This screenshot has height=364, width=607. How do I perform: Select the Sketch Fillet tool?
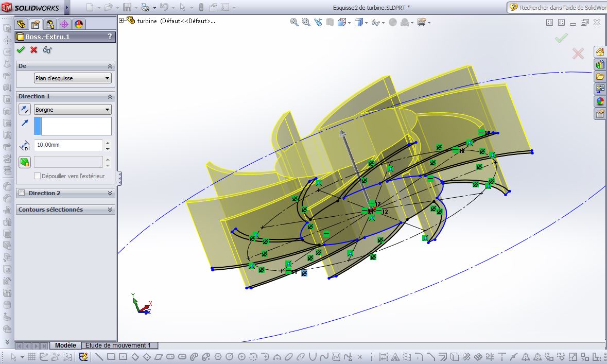(x=419, y=357)
